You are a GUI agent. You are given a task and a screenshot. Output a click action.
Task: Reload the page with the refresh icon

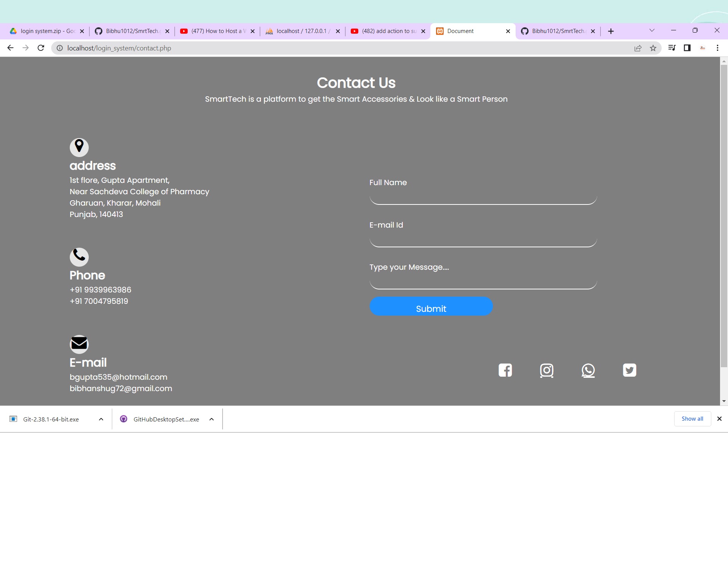click(41, 48)
